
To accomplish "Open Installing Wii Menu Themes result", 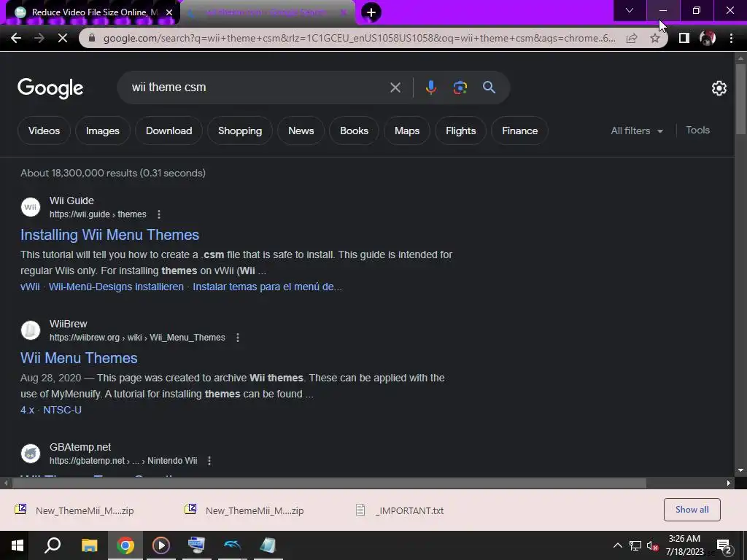I will point(109,235).
